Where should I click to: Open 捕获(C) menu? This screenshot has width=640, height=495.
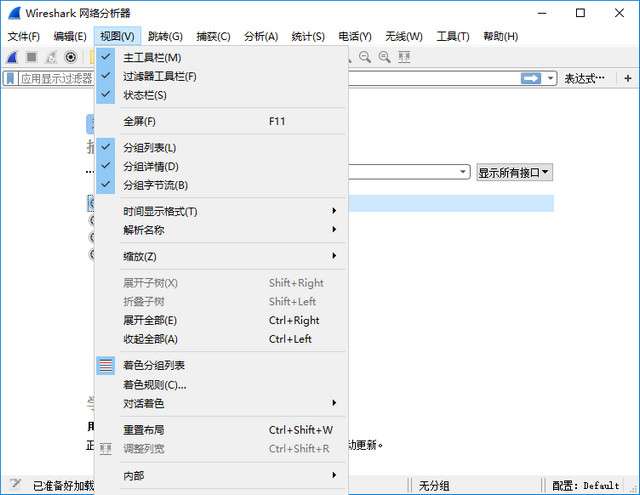click(x=213, y=36)
